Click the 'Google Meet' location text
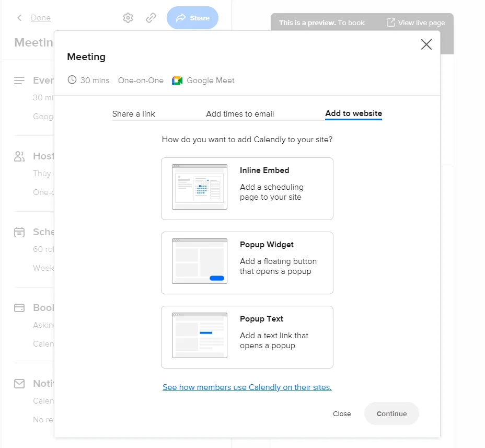 211,81
